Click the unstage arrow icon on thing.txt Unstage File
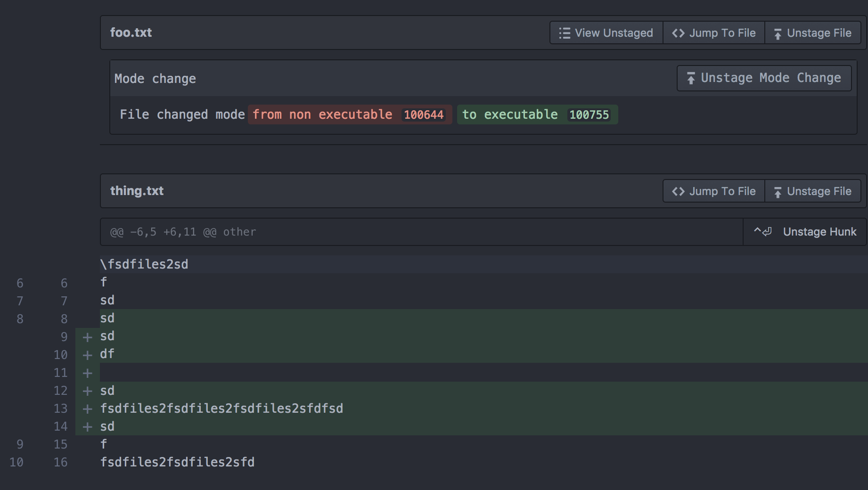This screenshot has width=868, height=490. (x=778, y=191)
